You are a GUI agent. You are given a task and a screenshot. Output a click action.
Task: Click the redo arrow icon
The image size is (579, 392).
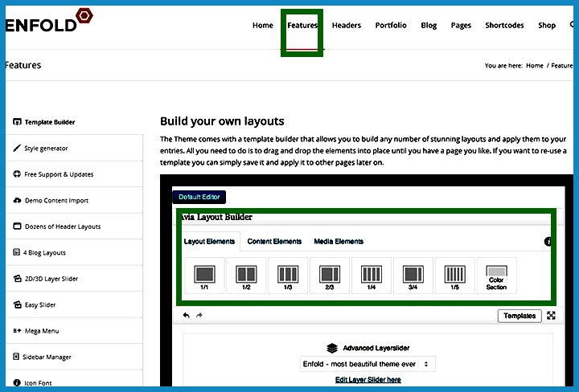click(x=199, y=316)
